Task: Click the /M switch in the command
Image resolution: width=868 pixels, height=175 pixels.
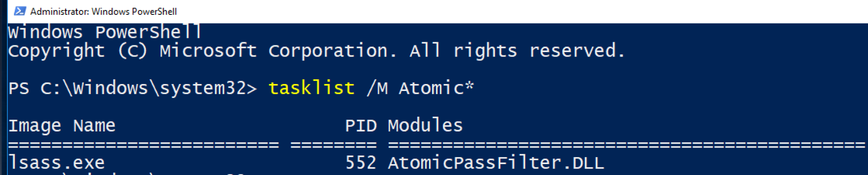Action: coord(377,88)
